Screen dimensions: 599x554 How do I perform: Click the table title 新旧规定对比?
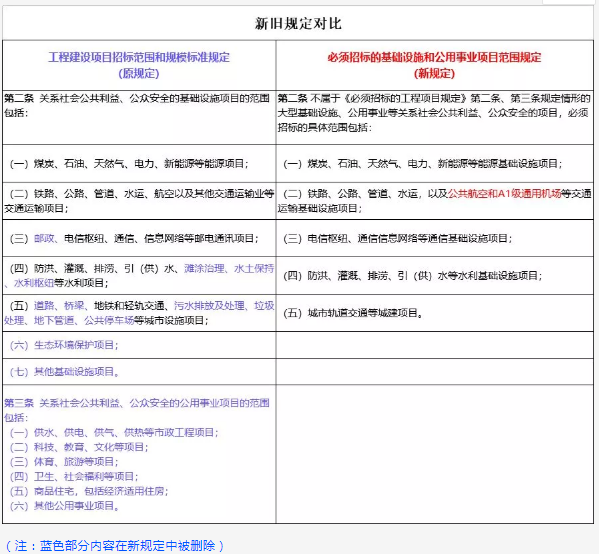298,24
